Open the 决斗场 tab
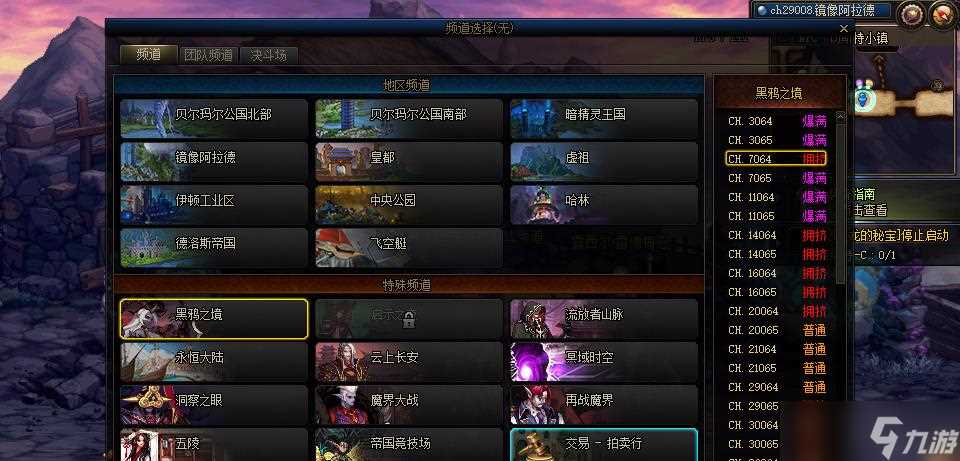The height and width of the screenshot is (461, 960). click(x=268, y=55)
